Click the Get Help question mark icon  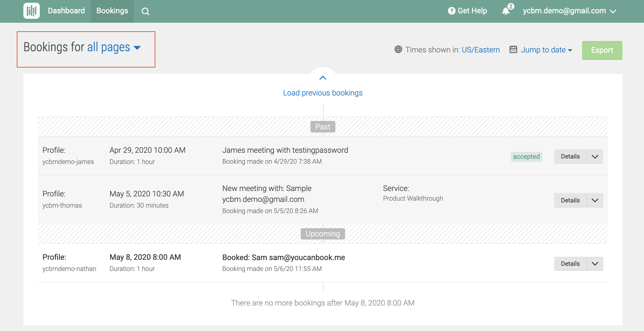pos(452,11)
